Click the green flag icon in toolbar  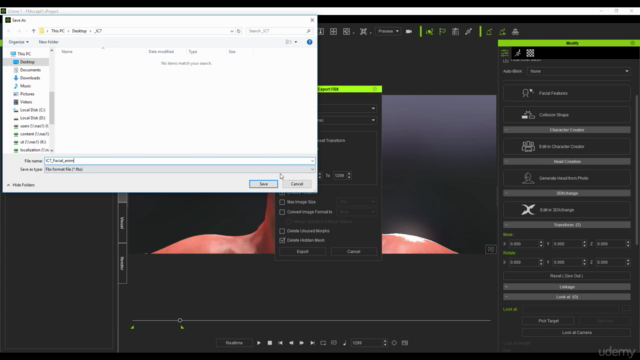442,31
